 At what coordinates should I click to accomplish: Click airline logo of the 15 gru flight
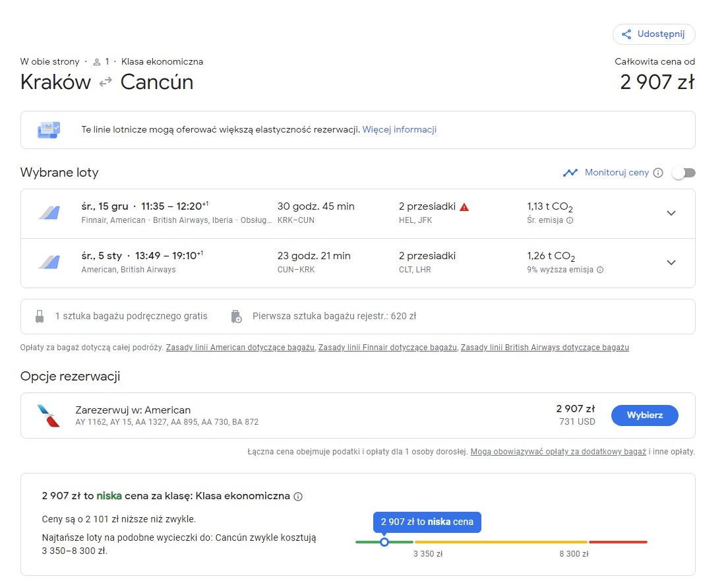(x=49, y=213)
